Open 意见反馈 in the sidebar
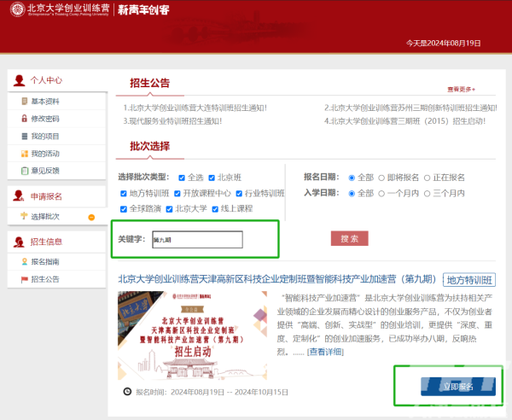512x420 pixels. [x=45, y=171]
